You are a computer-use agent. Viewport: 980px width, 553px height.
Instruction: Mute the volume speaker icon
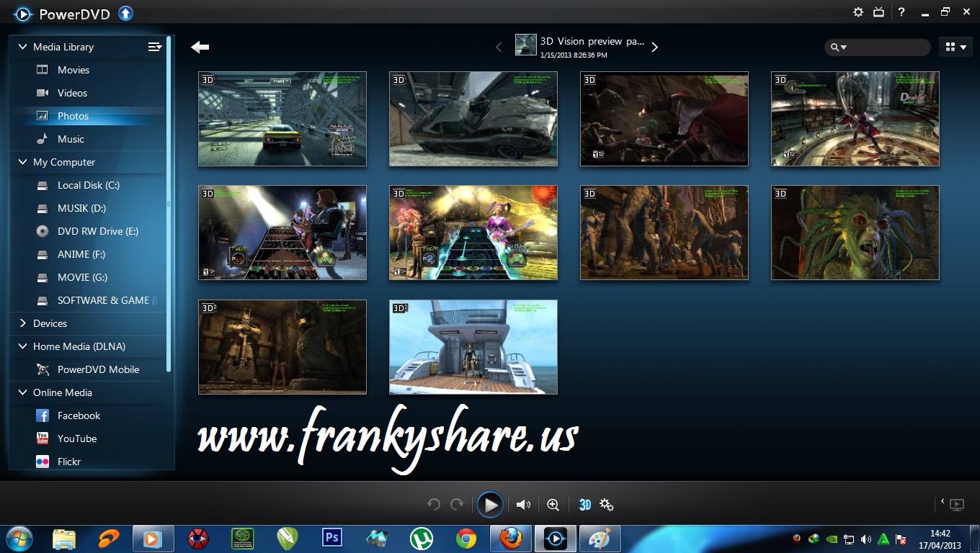tap(524, 505)
